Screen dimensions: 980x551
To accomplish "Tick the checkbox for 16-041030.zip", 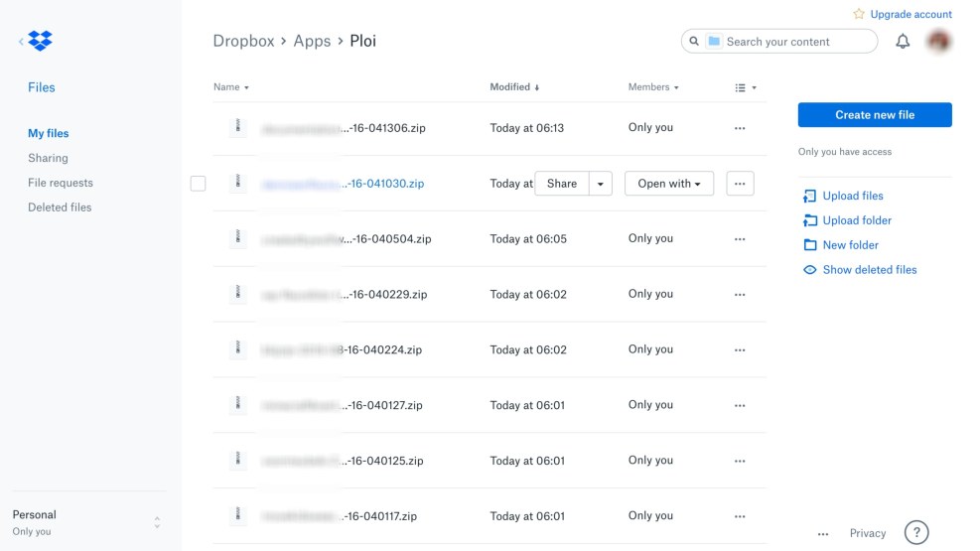I will click(199, 184).
